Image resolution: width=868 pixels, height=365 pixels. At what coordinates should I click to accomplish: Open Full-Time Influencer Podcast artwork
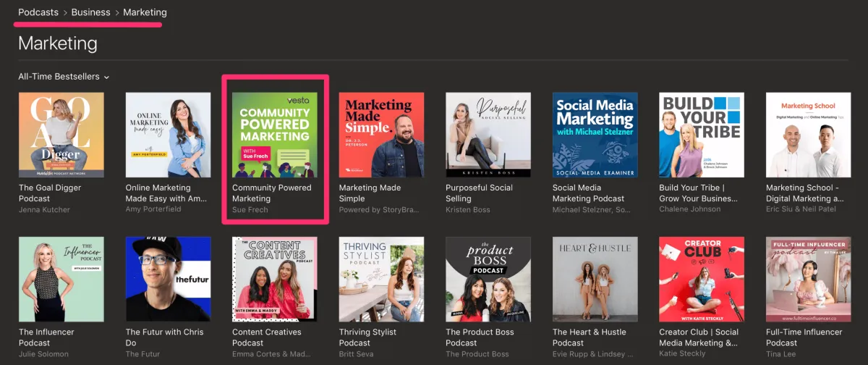809,279
